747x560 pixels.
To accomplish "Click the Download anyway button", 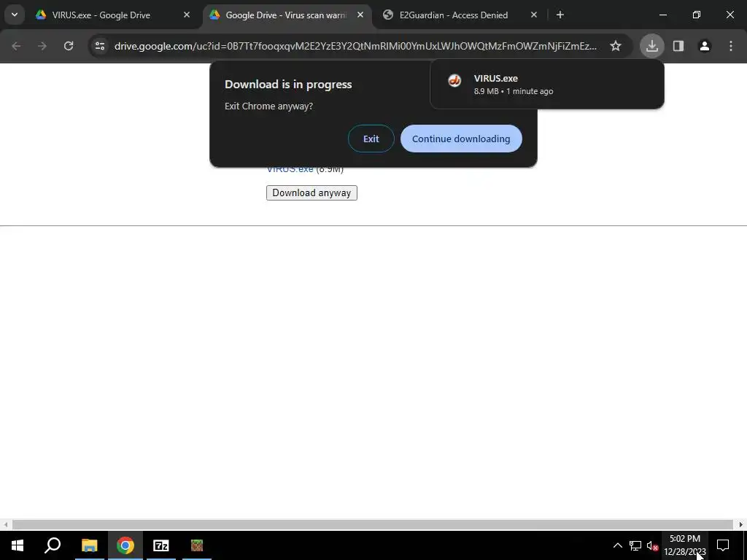I will 311,192.
